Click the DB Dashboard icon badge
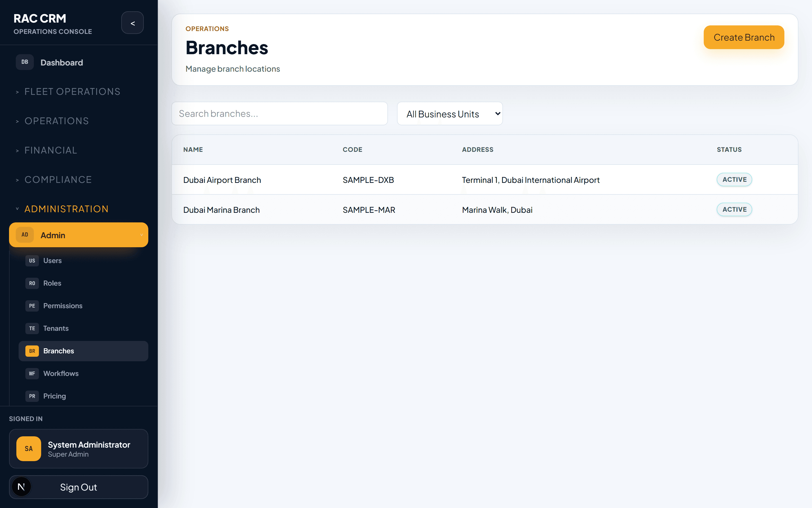The image size is (812, 508). coord(25,62)
